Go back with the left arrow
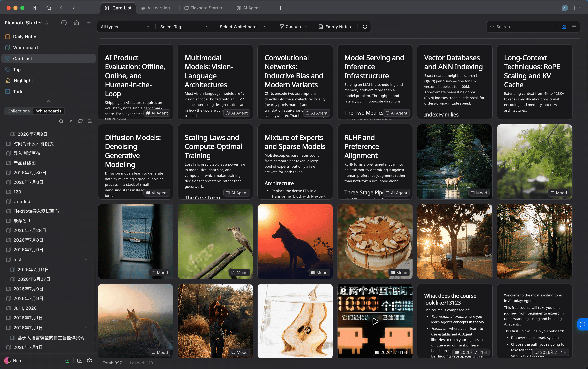This screenshot has height=369, width=588. pyautogui.click(x=61, y=8)
